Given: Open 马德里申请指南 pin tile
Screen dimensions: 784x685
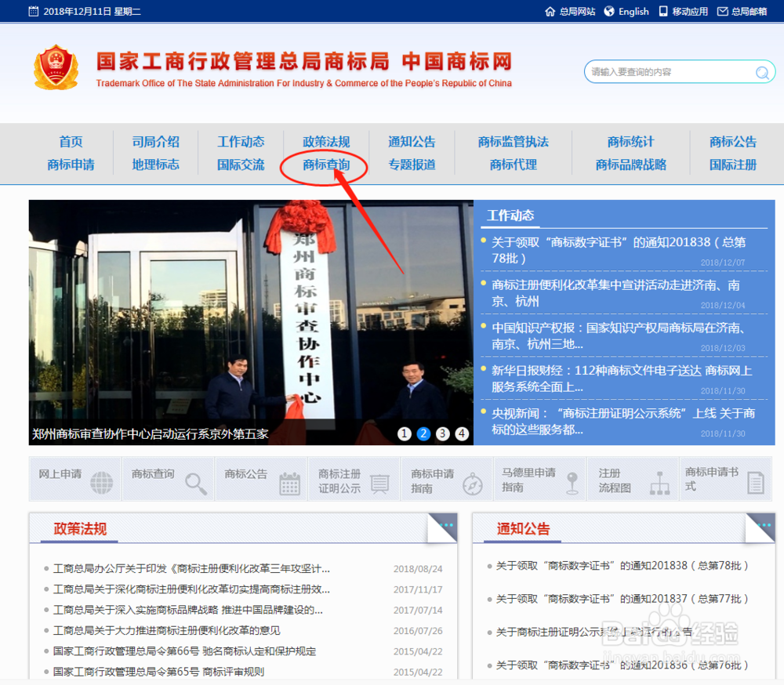Looking at the screenshot, I should 539,479.
